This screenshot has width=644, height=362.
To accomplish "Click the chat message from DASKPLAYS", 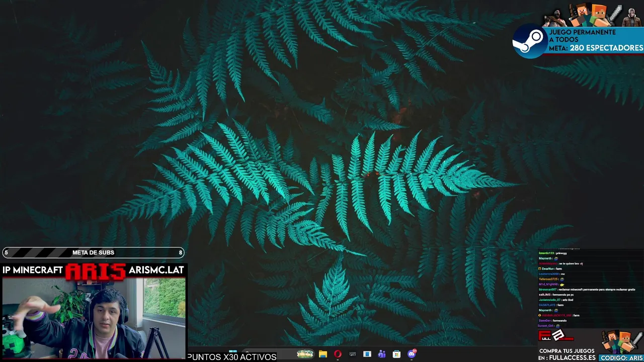I will click(x=551, y=305).
